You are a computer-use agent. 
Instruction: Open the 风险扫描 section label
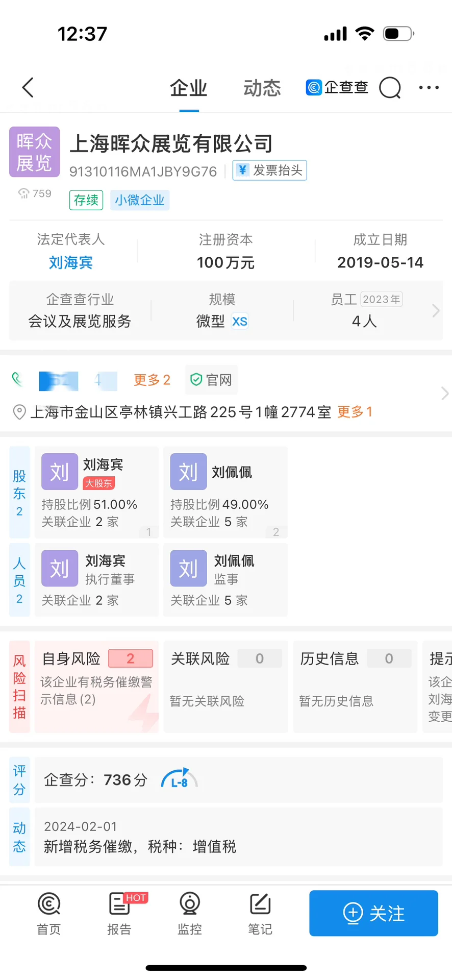coord(19,687)
